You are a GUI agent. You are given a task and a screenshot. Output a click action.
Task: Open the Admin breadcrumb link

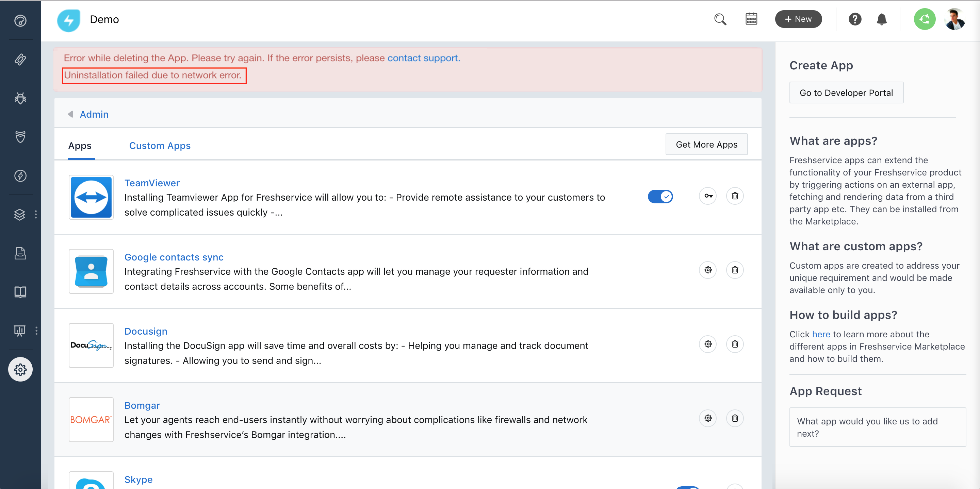[94, 115]
